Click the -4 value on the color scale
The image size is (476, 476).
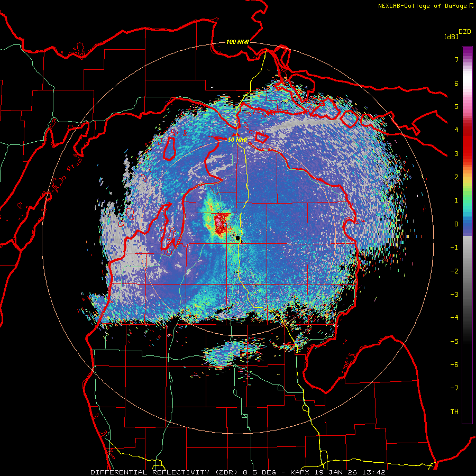(x=454, y=318)
